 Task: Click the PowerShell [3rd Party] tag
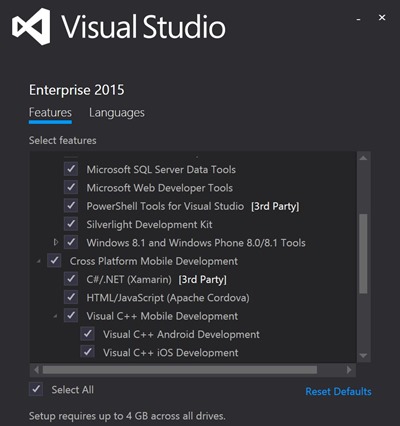[275, 206]
